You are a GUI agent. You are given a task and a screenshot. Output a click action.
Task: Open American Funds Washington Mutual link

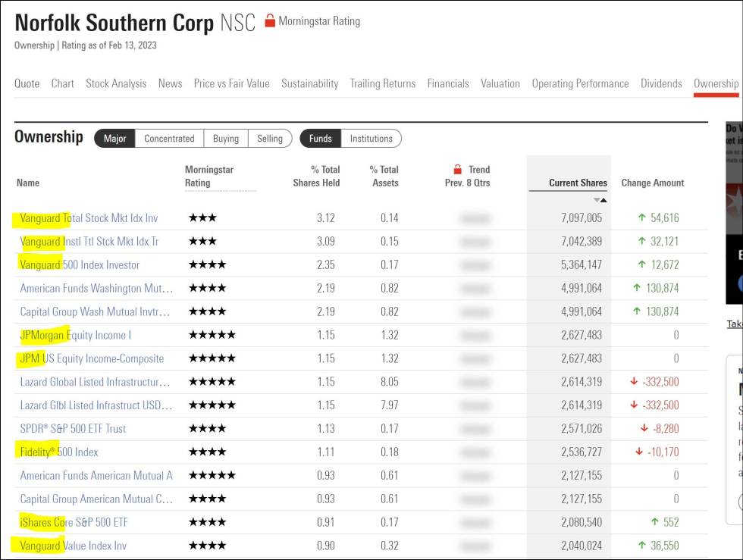pos(97,288)
